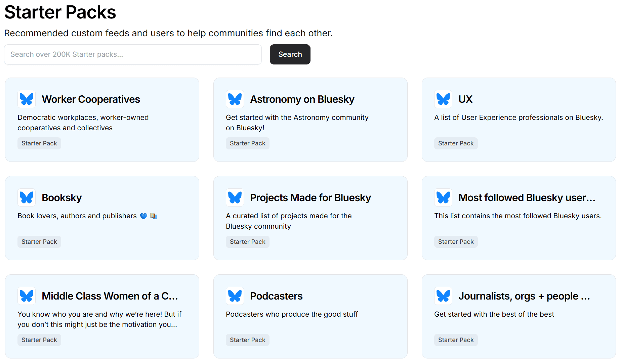Open the Booksky title link

point(62,198)
